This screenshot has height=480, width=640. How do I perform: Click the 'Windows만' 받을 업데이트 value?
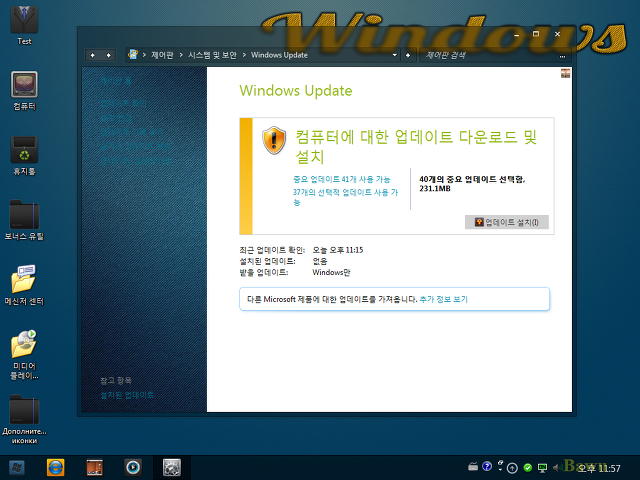tap(331, 272)
